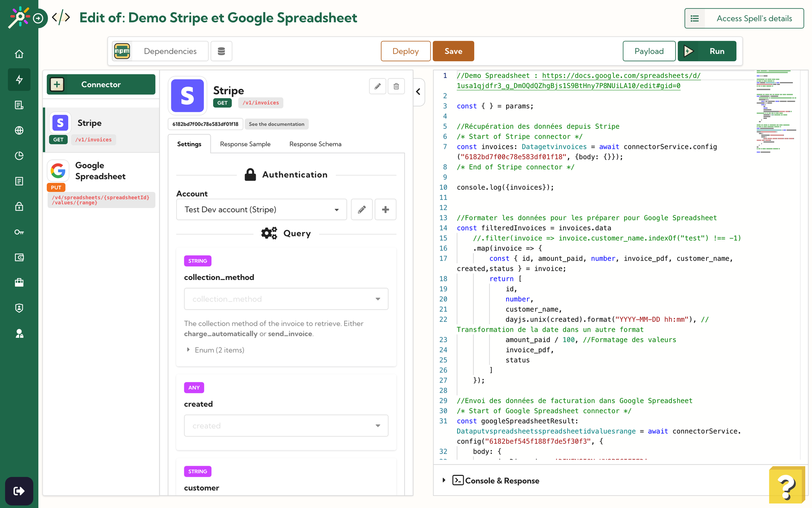Click the customer field label
This screenshot has width=812, height=508.
pyautogui.click(x=201, y=488)
